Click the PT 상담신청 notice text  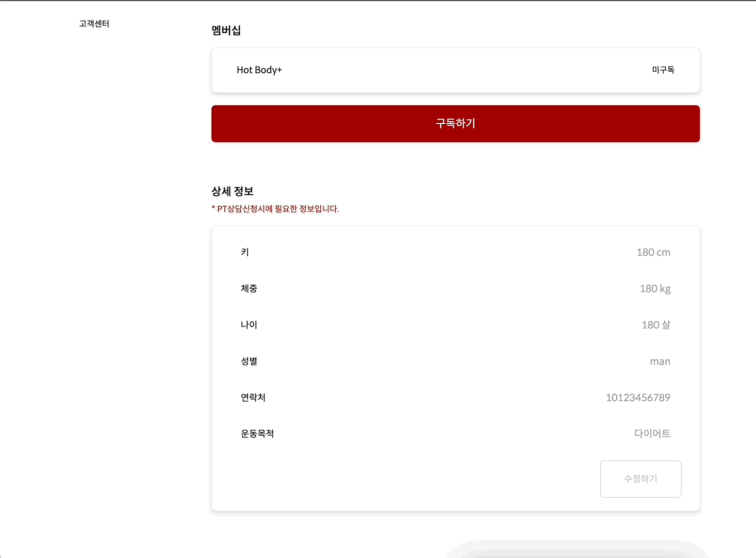[275, 208]
